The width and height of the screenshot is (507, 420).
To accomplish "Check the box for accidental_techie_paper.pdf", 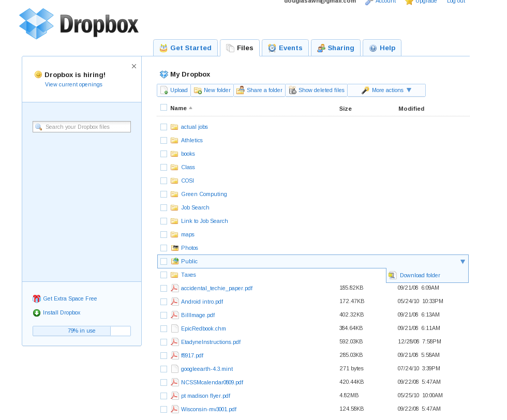I will (163, 289).
